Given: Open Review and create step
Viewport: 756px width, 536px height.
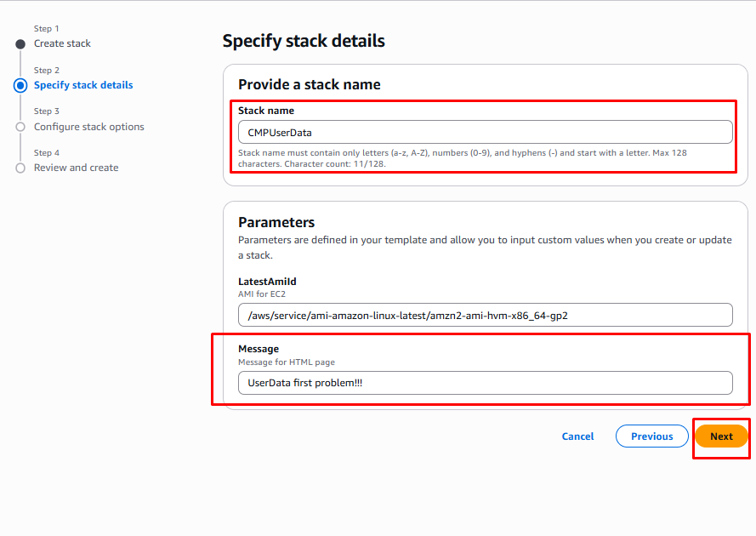Looking at the screenshot, I should tap(77, 168).
